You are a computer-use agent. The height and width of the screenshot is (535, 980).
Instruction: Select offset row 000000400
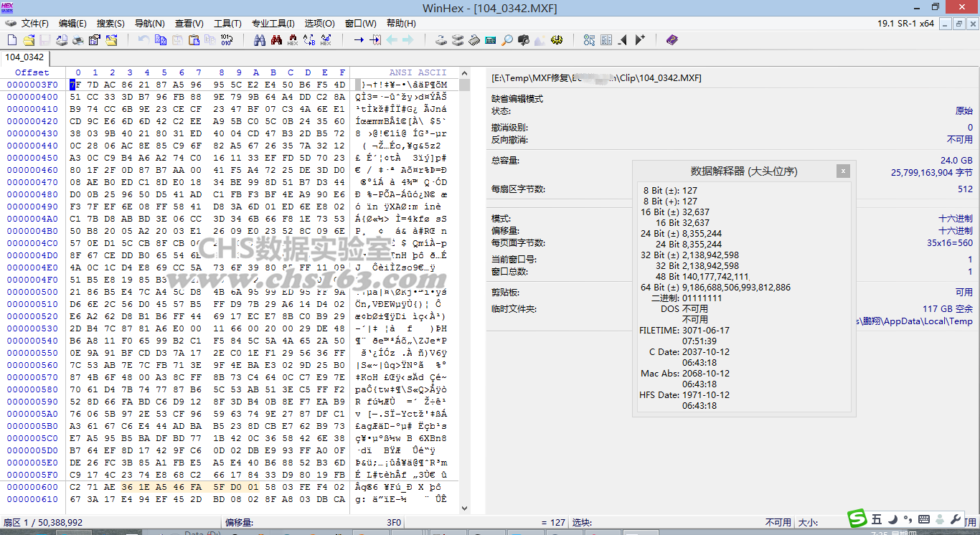point(32,97)
